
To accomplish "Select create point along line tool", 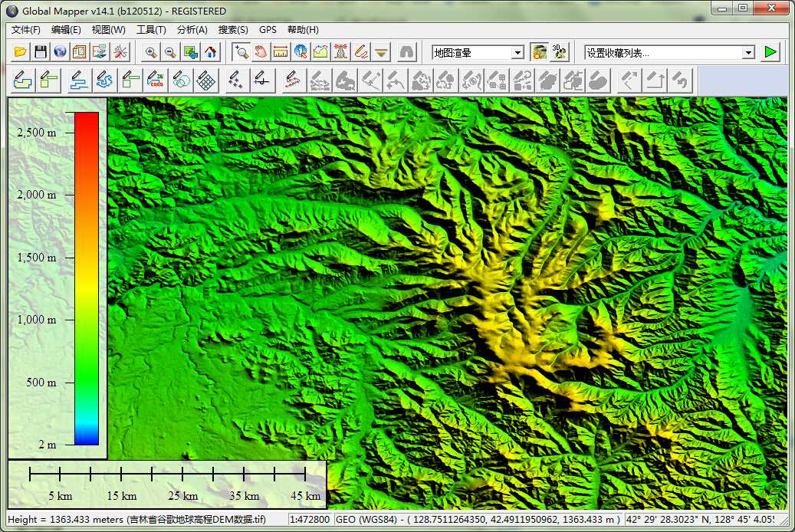I will coord(261,80).
